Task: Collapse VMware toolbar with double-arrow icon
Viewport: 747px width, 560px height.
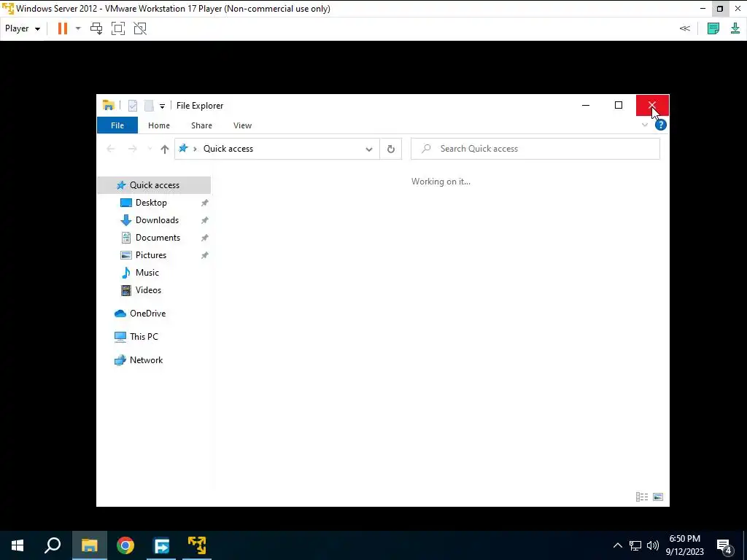Action: (684, 28)
